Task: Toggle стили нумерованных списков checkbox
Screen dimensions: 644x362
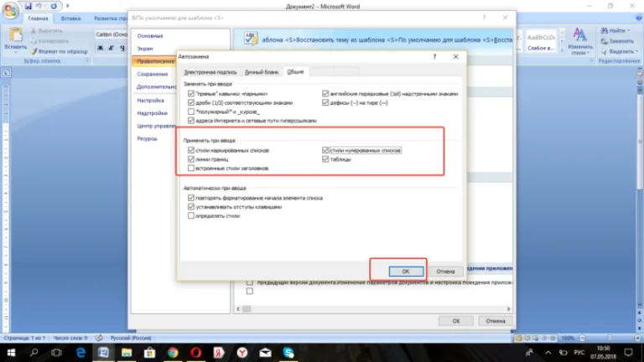Action: coord(325,150)
